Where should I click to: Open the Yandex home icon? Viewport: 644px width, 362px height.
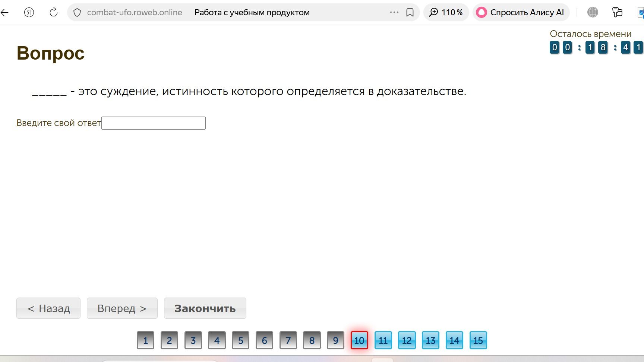click(29, 12)
